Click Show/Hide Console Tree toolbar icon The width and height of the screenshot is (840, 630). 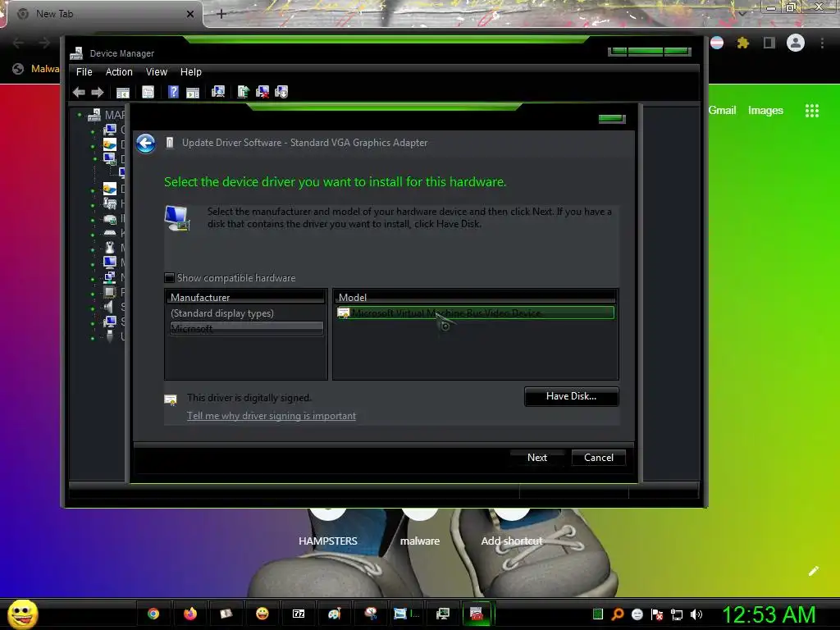(123, 92)
